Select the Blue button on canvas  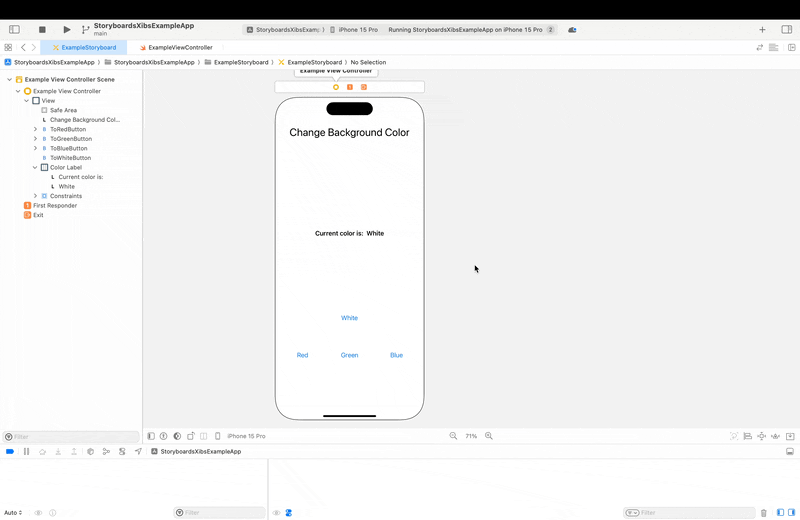pos(396,355)
